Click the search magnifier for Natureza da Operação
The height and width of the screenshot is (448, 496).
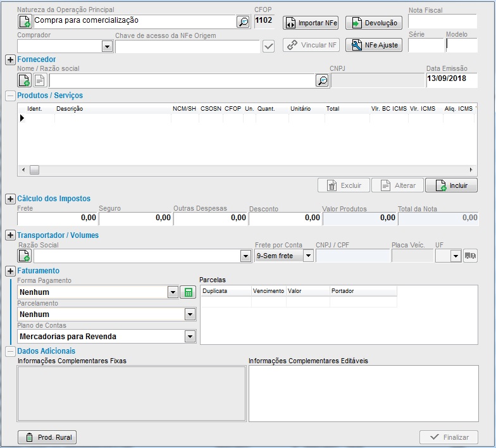tap(243, 22)
